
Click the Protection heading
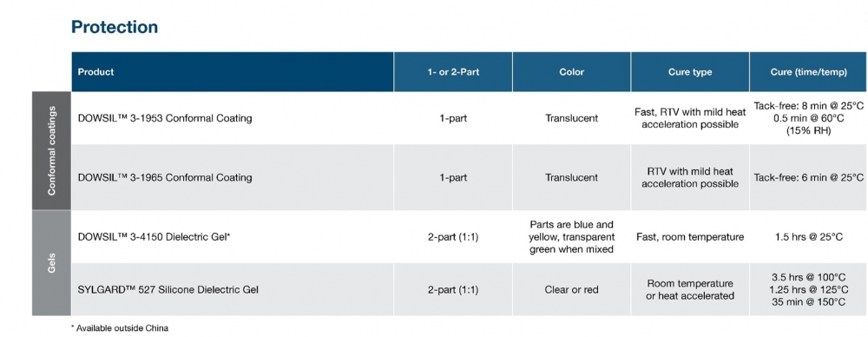115,27
